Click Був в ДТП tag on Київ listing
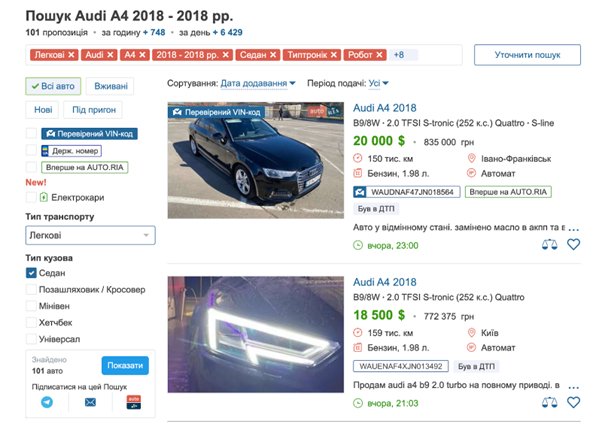The image size is (602, 427). tap(476, 366)
